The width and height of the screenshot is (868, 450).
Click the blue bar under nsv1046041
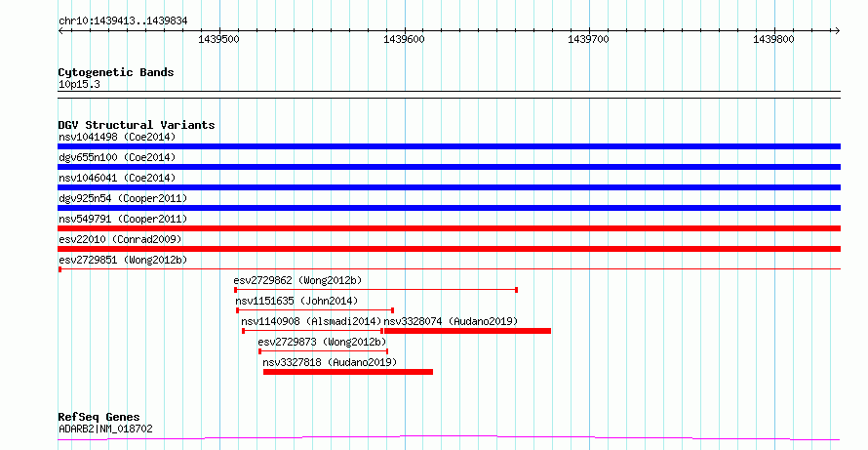tap(449, 187)
